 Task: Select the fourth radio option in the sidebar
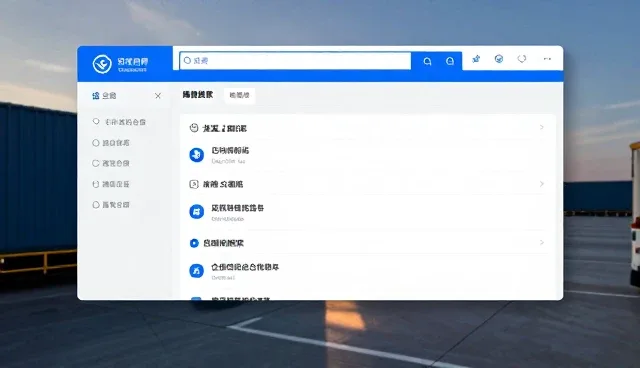pyautogui.click(x=96, y=184)
